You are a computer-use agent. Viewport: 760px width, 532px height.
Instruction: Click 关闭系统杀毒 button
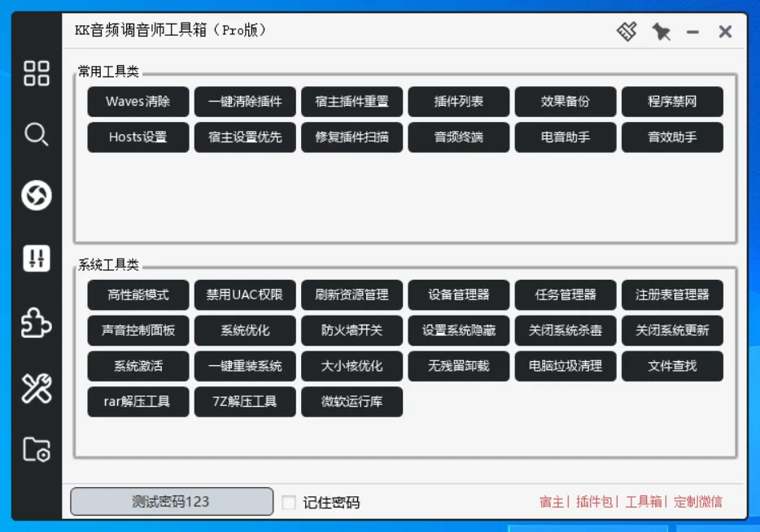coord(566,330)
